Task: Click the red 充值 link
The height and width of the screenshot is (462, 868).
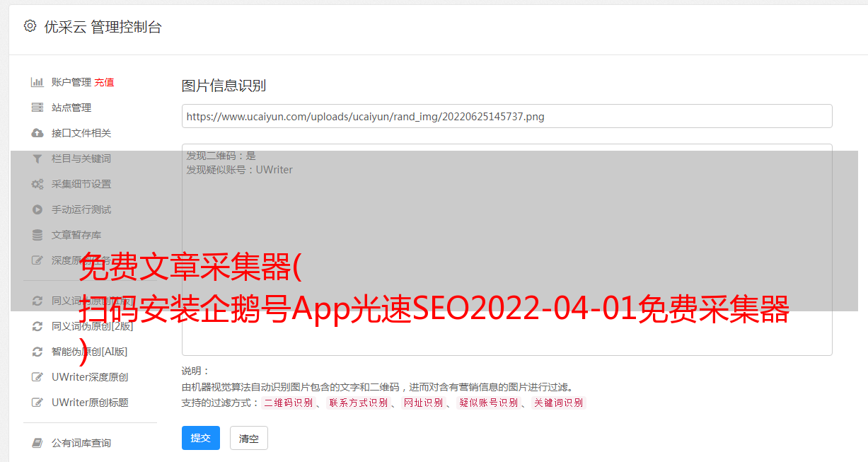Action: click(x=104, y=82)
